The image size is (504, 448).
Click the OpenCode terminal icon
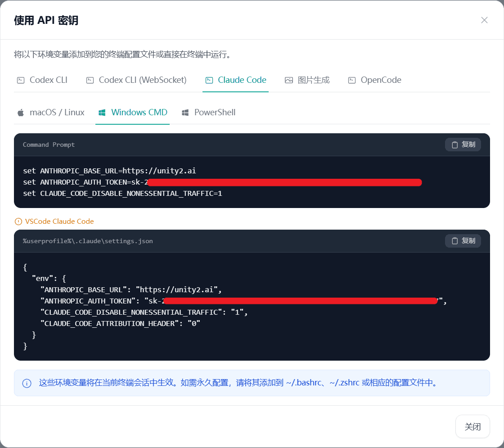coord(352,80)
